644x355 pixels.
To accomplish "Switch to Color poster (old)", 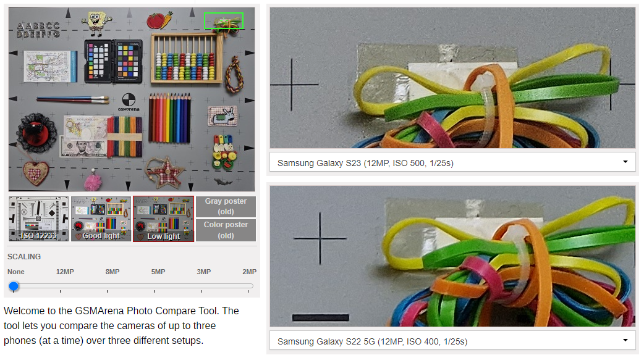I will pyautogui.click(x=226, y=230).
